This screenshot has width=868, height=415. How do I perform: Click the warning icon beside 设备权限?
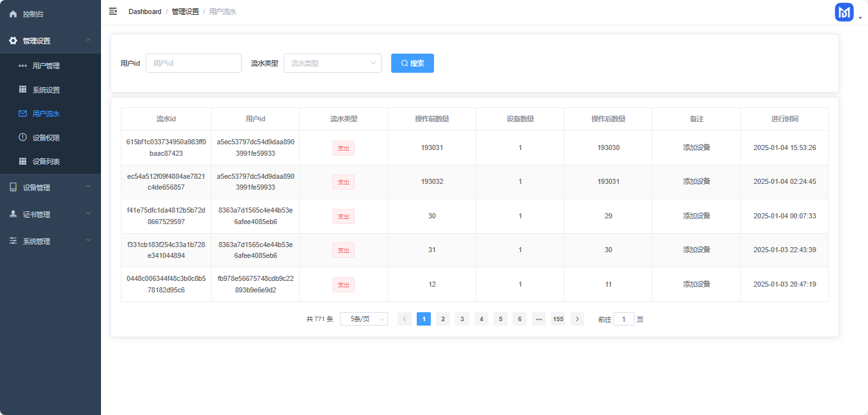point(22,138)
